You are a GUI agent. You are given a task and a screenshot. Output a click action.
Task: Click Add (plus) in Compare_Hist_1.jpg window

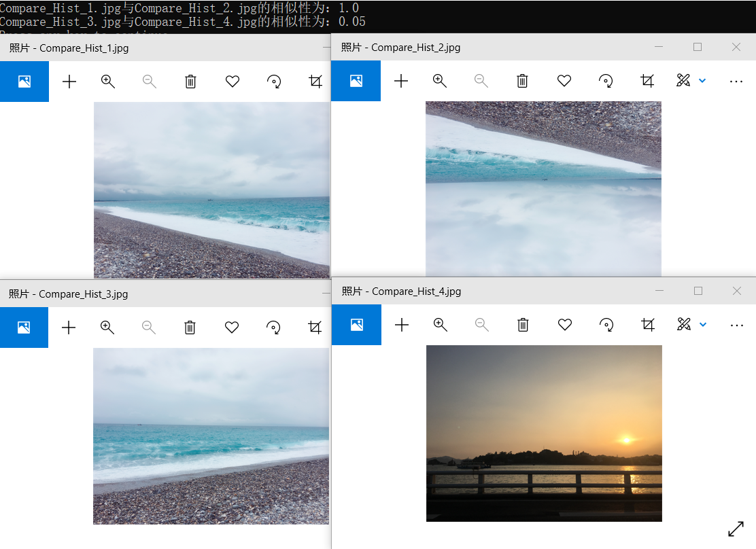[x=69, y=82]
